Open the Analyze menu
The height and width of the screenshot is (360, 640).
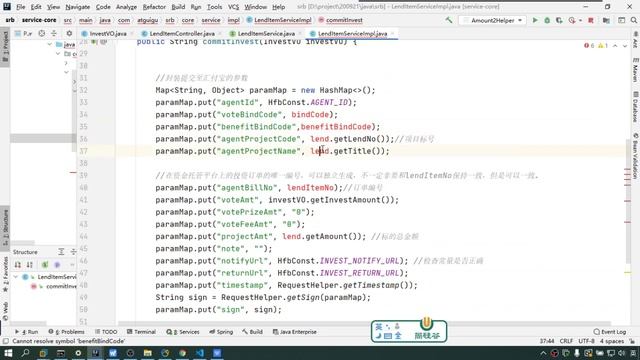[x=126, y=7]
